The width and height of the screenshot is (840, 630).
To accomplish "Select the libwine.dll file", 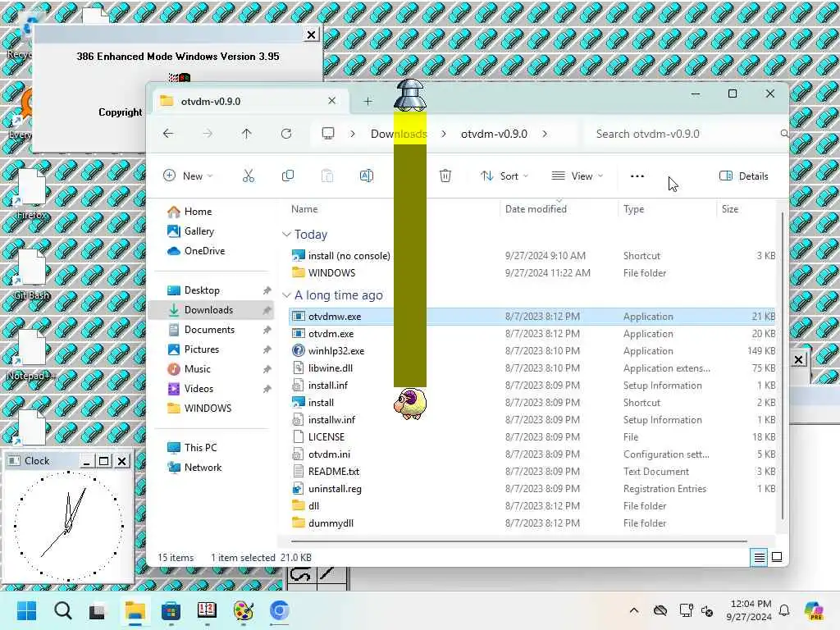I will pos(532,368).
